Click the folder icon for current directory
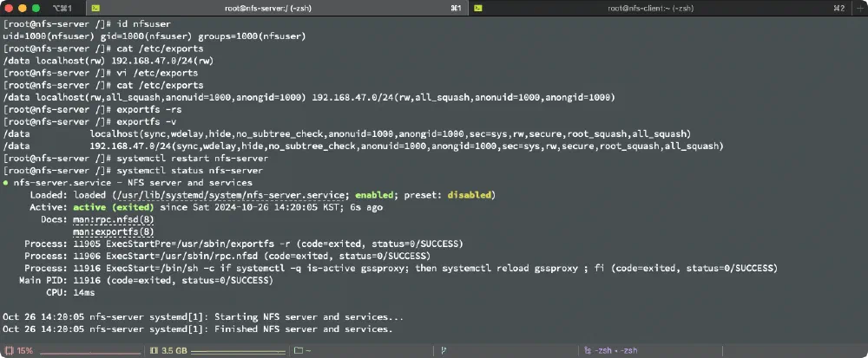868x358 pixels. [298, 351]
